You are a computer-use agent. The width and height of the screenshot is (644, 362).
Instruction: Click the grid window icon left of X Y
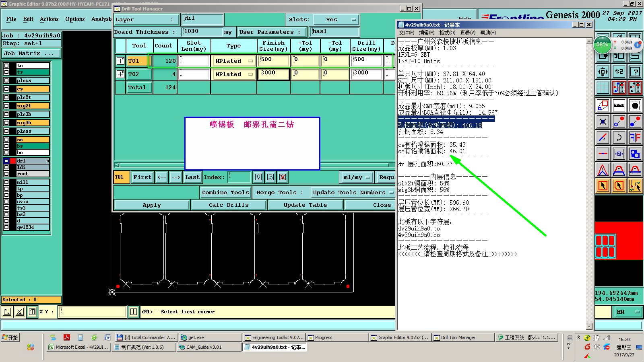tap(32, 312)
